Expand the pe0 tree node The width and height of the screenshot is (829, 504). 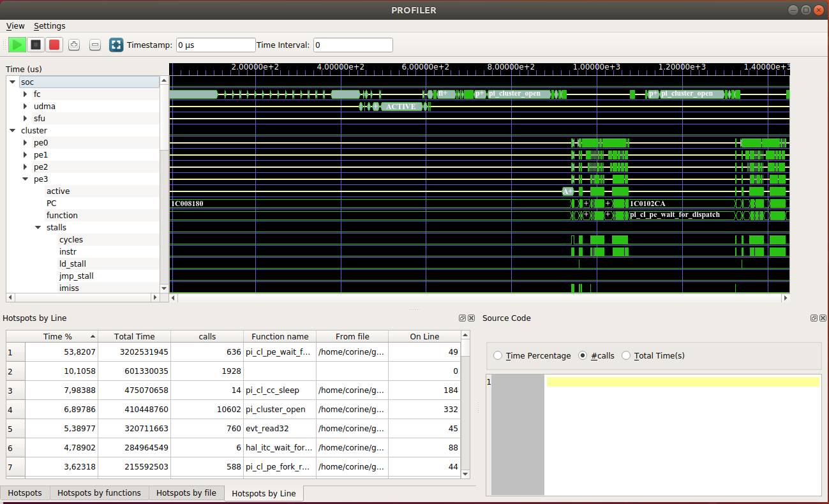coord(25,142)
